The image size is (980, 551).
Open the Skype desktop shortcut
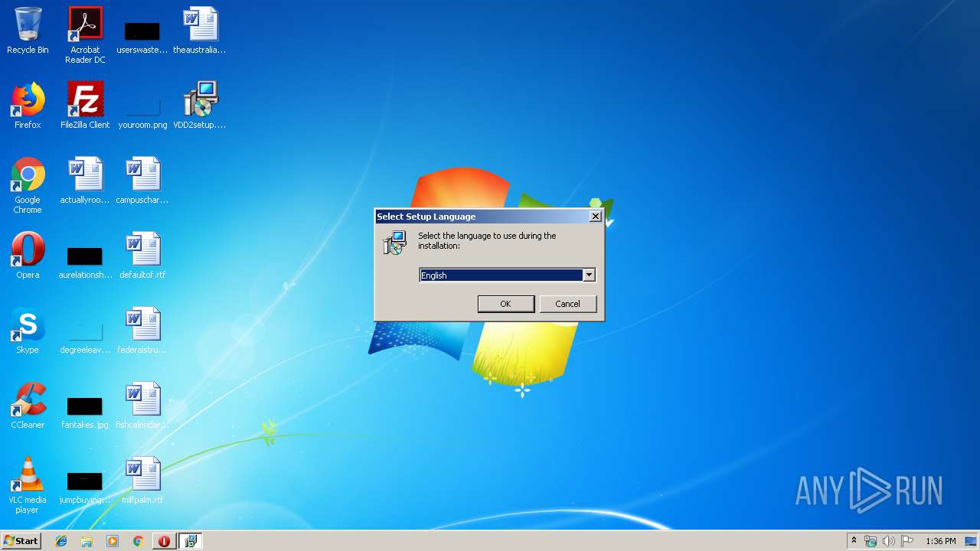(x=28, y=331)
